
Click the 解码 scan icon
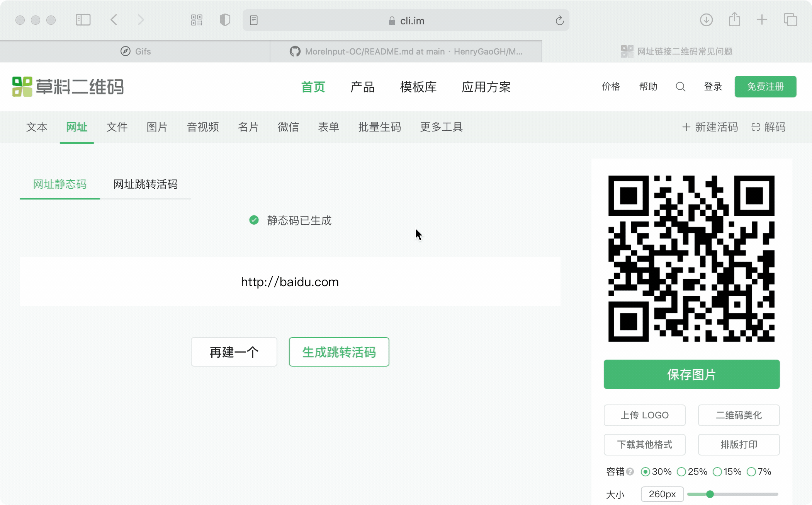[x=756, y=127]
